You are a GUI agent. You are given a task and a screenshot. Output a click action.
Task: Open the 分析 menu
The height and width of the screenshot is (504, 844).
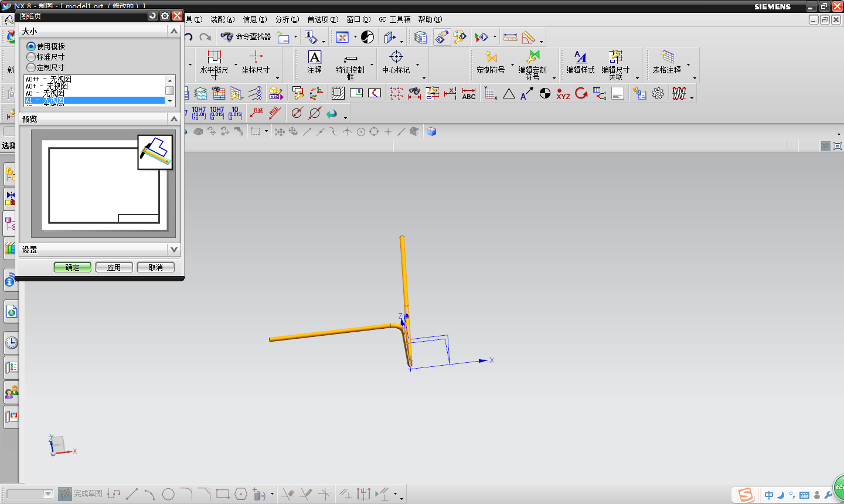click(287, 19)
